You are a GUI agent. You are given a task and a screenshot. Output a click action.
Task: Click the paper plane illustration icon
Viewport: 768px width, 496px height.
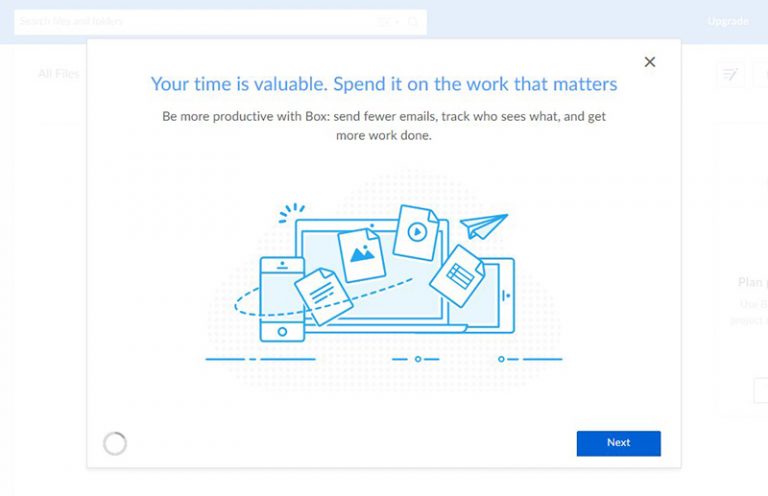click(x=483, y=226)
